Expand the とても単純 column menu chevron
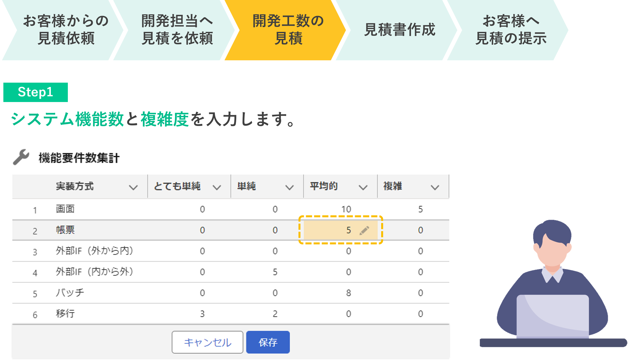Screen dimensions: 628x364 coord(217,187)
